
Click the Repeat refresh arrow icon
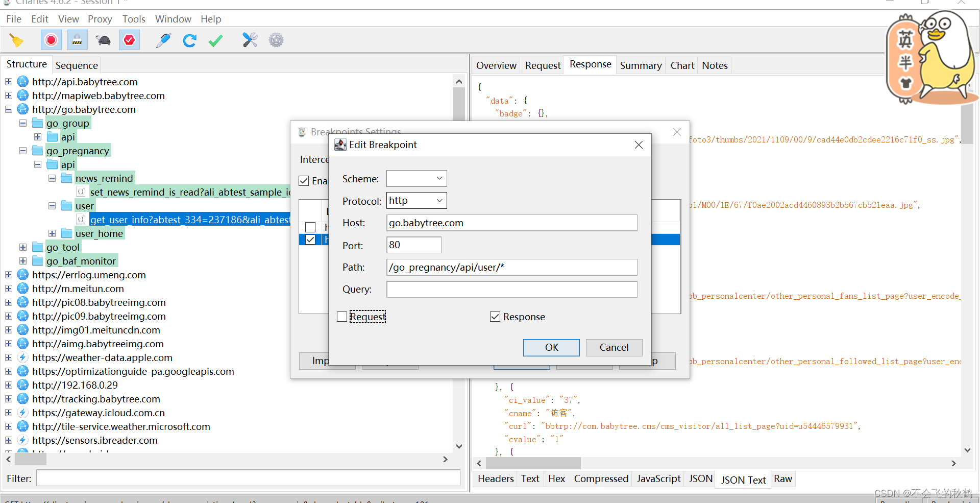(190, 40)
